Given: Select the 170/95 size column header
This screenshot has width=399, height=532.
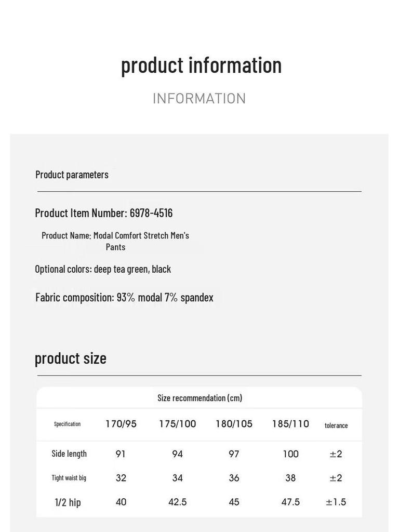Looking at the screenshot, I should point(121,424).
